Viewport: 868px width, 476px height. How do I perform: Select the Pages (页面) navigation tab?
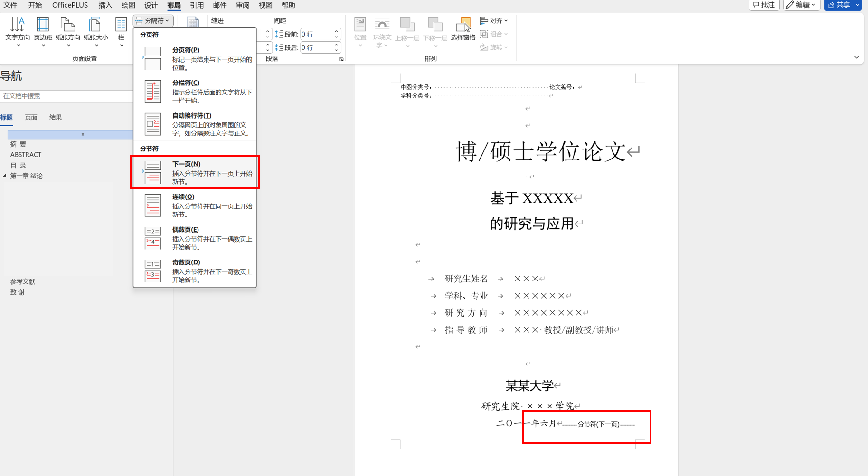(31, 117)
